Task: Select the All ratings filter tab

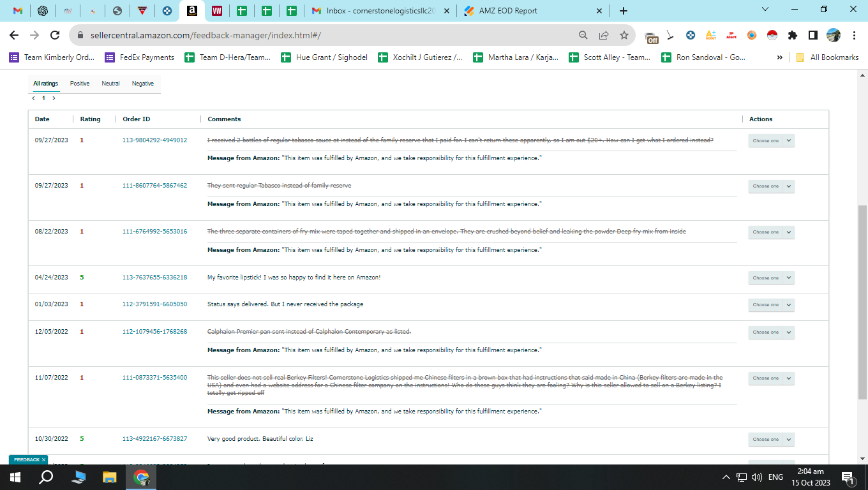Action: 46,84
